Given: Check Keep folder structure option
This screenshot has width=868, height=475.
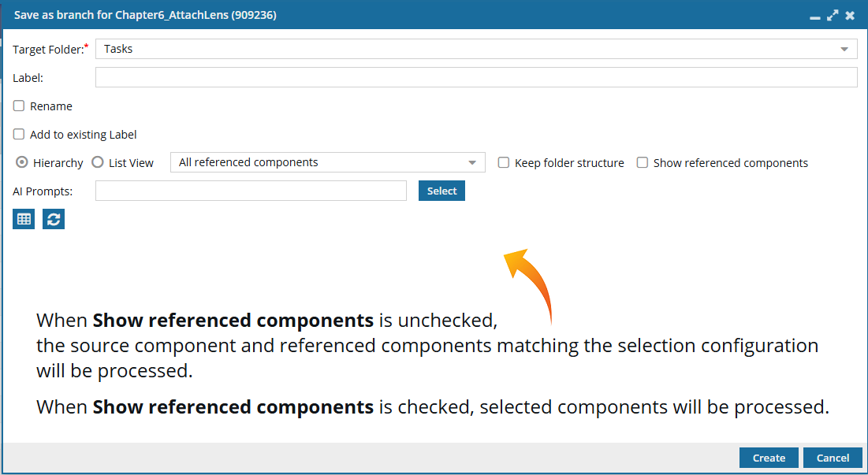Looking at the screenshot, I should (503, 162).
